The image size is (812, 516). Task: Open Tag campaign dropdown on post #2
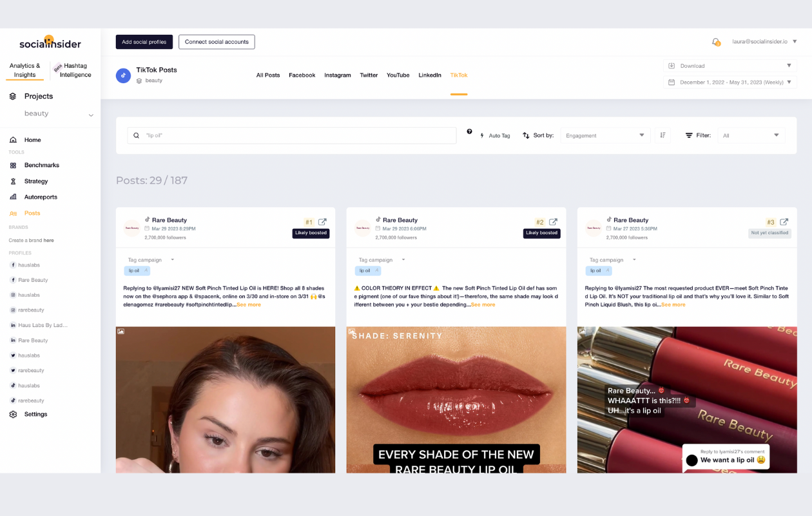382,260
